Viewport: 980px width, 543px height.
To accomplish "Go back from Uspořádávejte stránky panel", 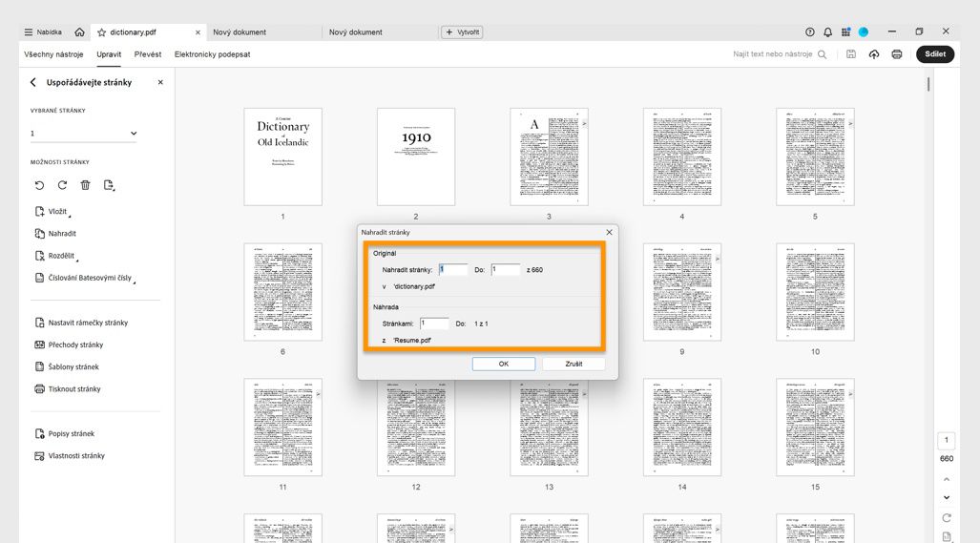I will pyautogui.click(x=33, y=82).
